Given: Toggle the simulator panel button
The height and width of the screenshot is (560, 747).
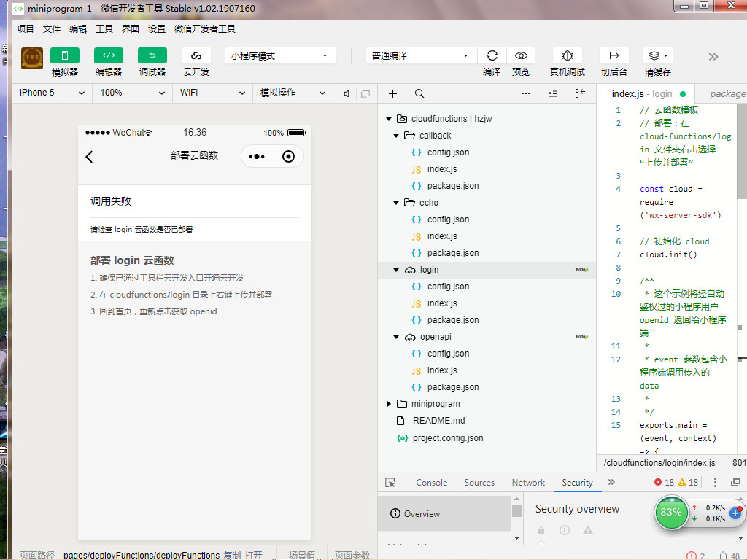Looking at the screenshot, I should [65, 56].
